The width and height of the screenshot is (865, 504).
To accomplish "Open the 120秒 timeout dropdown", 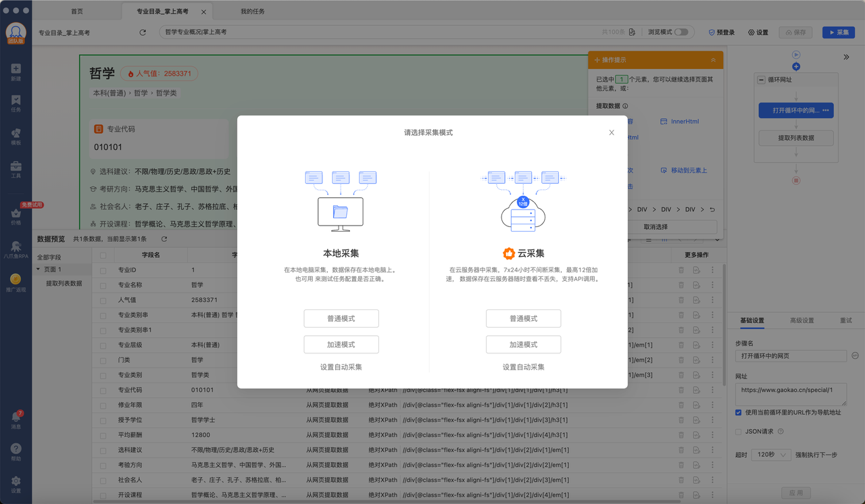I will pos(771,455).
